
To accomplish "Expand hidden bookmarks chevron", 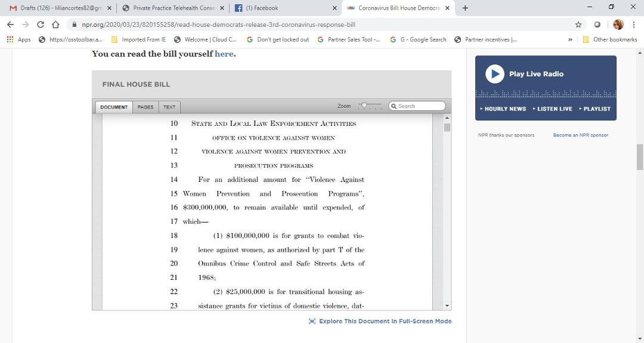I will tap(570, 39).
